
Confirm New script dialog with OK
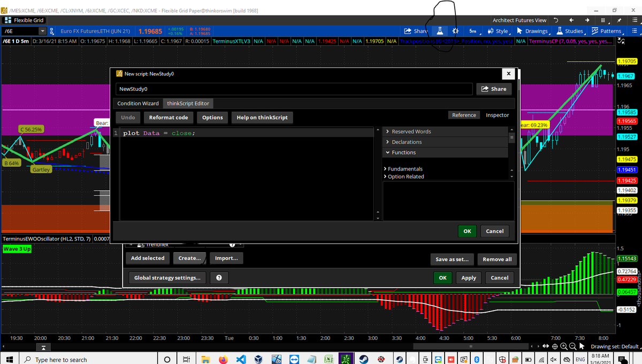467,231
